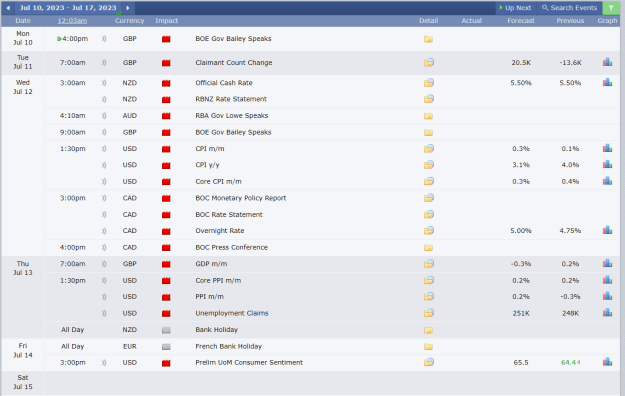This screenshot has height=396, width=625.
Task: Click red impact icon for Claimant Count Change
Action: (166, 63)
